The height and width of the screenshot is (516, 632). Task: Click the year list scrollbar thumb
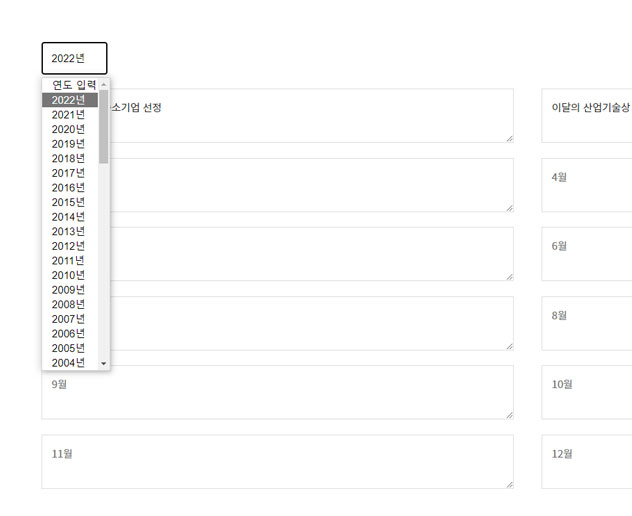tap(104, 127)
